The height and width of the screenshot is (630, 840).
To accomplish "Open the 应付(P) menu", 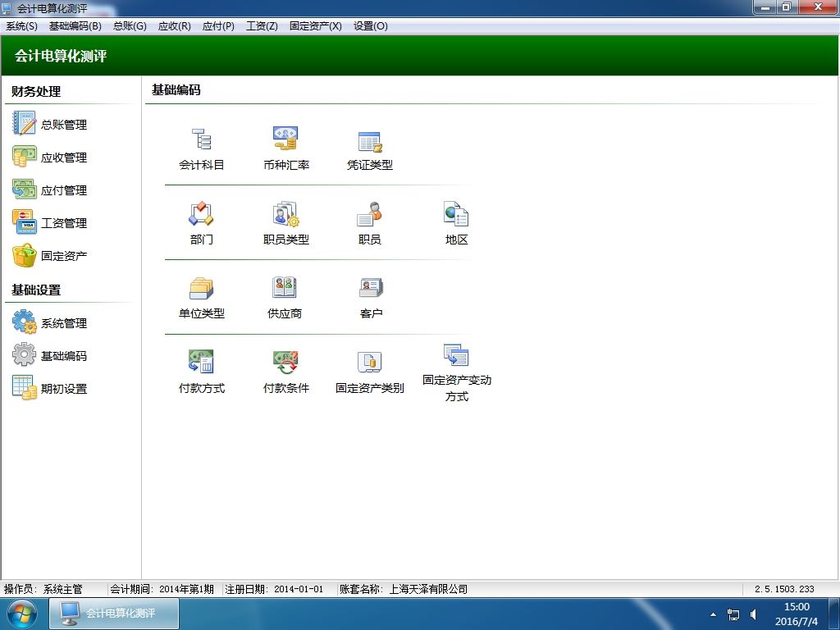I will (x=218, y=25).
